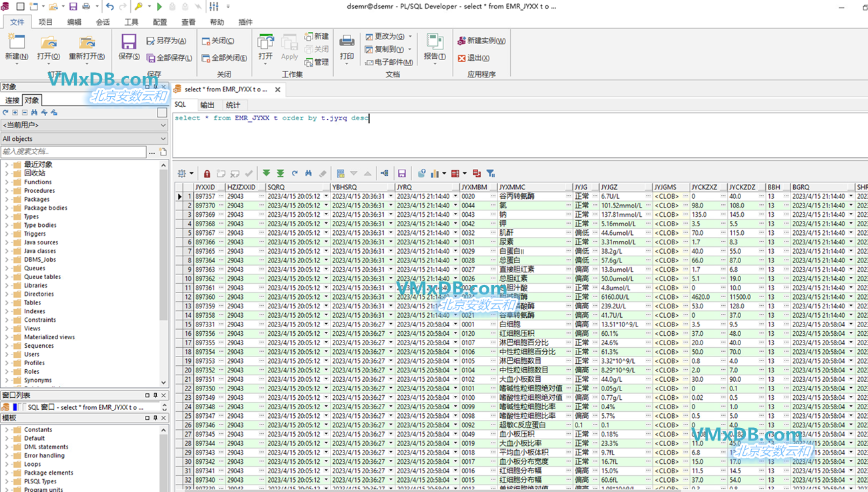Expand the Procedures tree node
This screenshot has width=868, height=492.
tap(7, 190)
